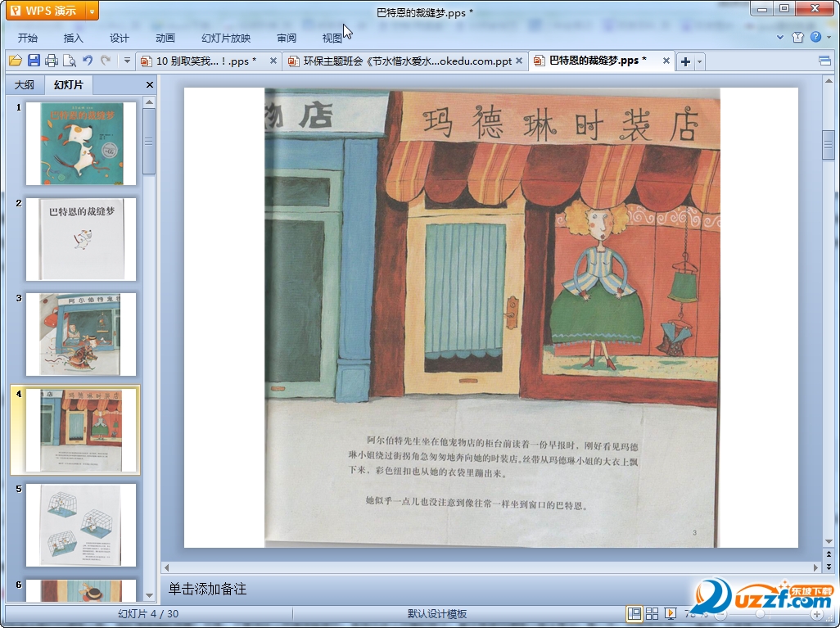
Task: Click the main editor vertical scrollbar thumb
Action: (x=829, y=145)
